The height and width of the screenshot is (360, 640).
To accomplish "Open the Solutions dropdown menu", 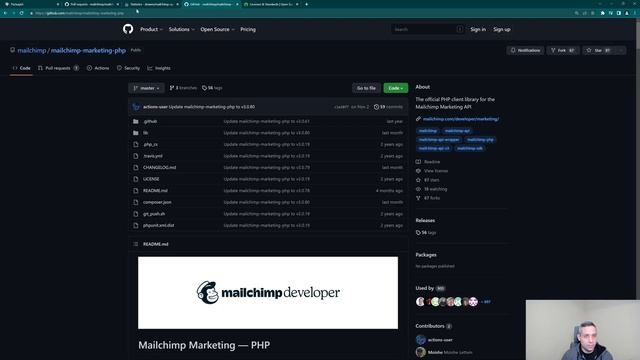I will pos(182,29).
